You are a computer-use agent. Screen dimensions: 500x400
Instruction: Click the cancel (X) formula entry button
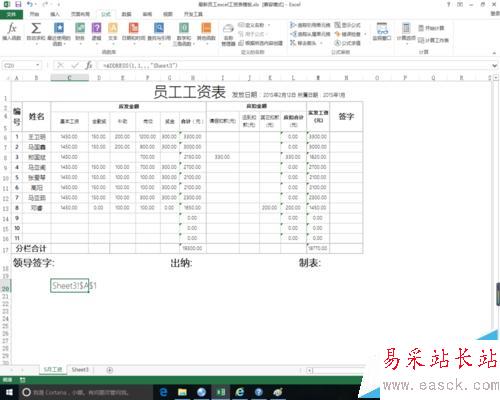point(60,65)
